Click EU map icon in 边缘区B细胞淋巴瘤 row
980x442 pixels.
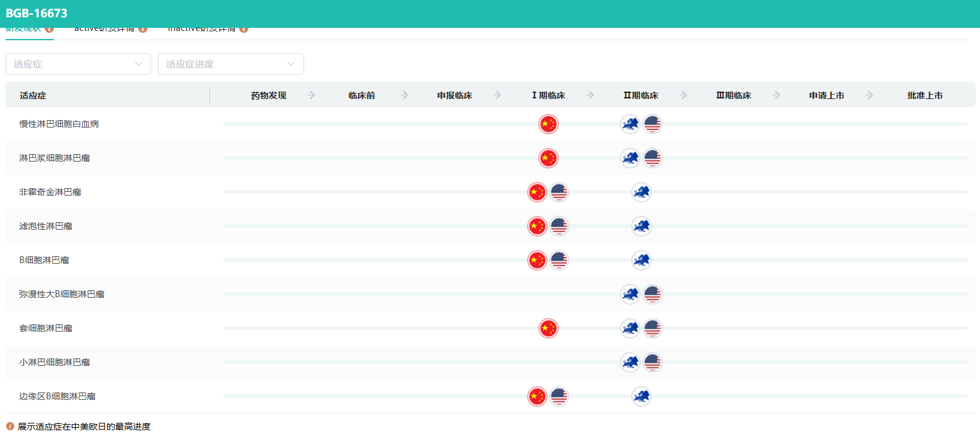coord(641,396)
